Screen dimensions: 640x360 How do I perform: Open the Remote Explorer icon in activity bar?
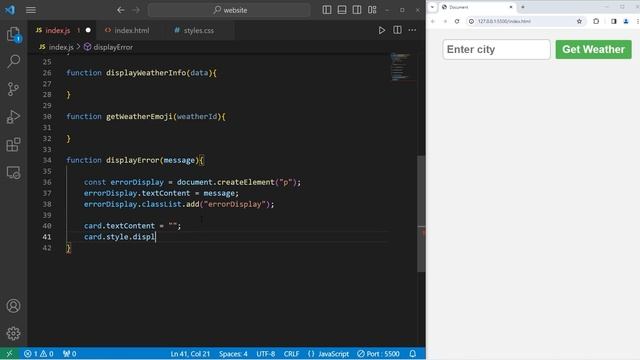pyautogui.click(x=13, y=173)
